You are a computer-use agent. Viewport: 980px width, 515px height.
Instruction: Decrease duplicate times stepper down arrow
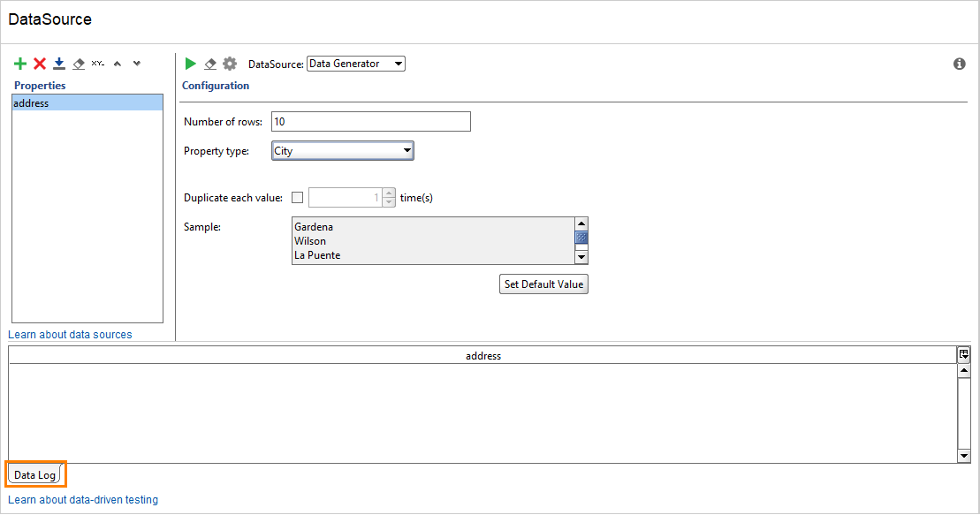389,202
